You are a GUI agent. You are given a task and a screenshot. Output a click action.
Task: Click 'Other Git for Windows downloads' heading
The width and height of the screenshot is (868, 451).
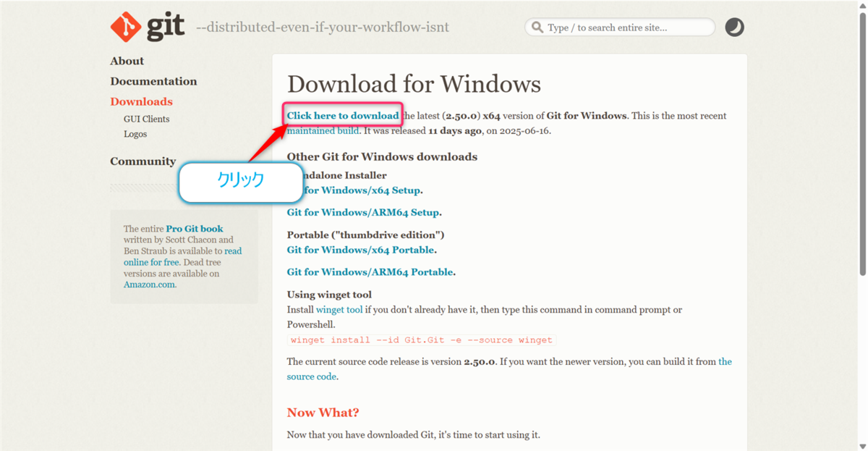pos(382,157)
